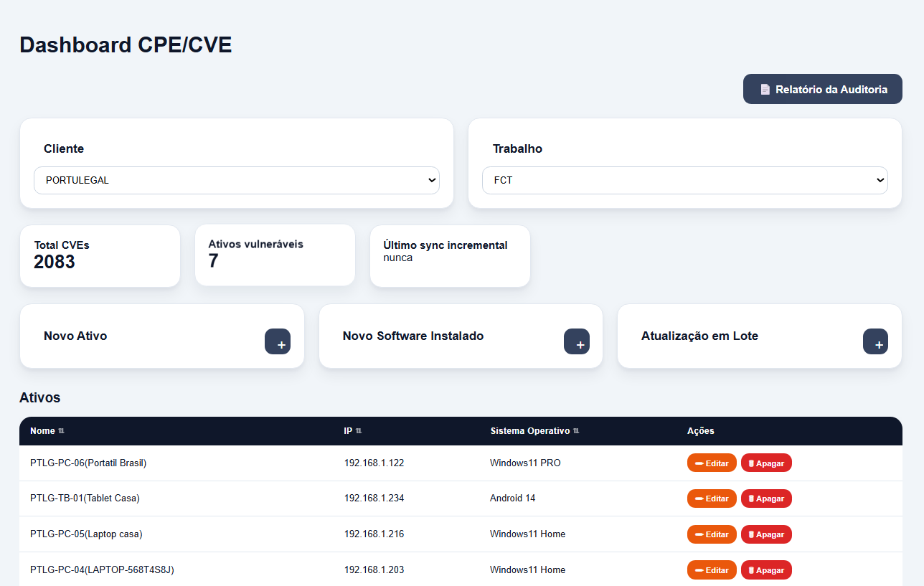924x586 pixels.
Task: Select the IP address 192.168.1.122
Action: click(374, 463)
